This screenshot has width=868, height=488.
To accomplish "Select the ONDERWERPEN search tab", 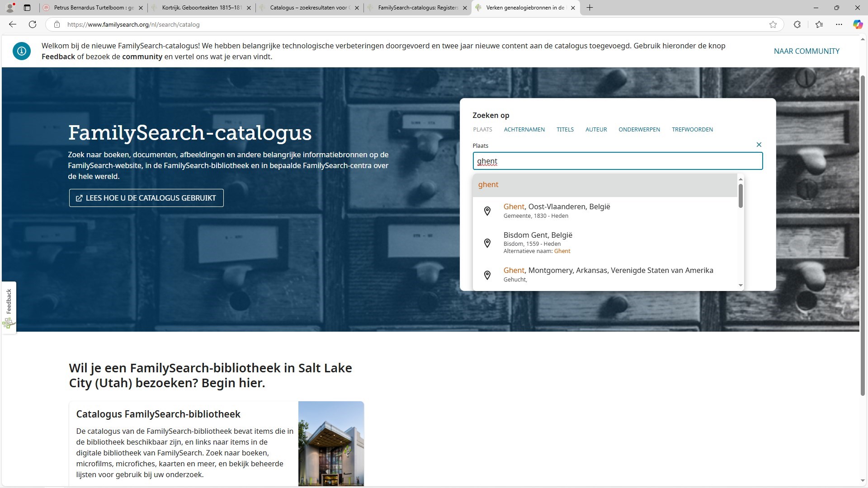I will 639,130.
